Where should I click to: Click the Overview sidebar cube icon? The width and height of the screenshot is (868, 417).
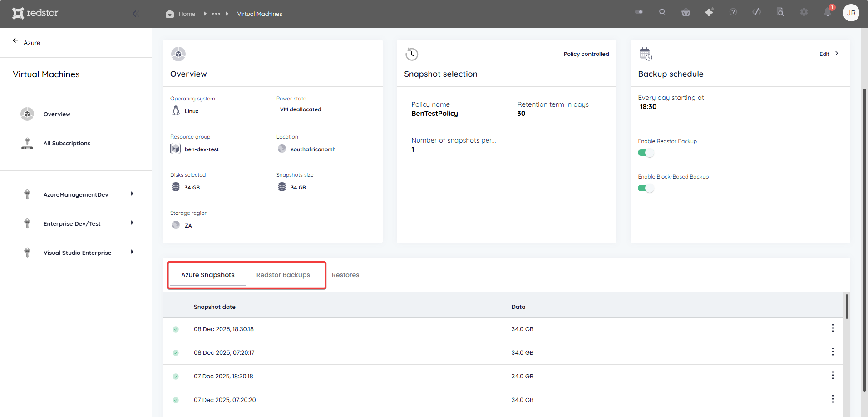point(27,114)
